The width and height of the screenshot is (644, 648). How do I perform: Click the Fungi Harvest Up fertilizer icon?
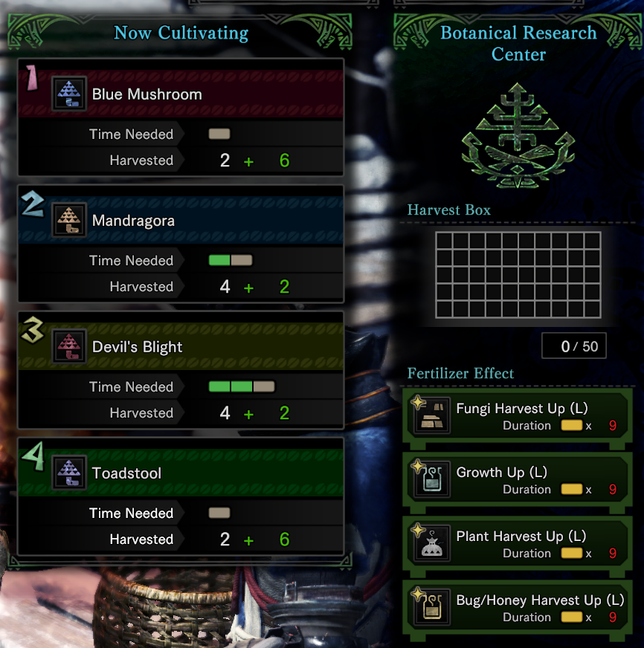[x=432, y=416]
